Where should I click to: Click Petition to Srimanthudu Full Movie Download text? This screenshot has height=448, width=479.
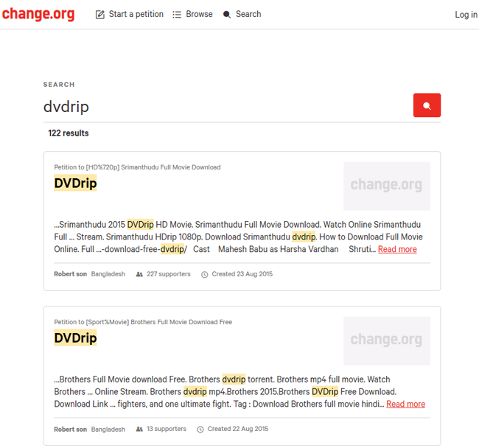(x=137, y=167)
